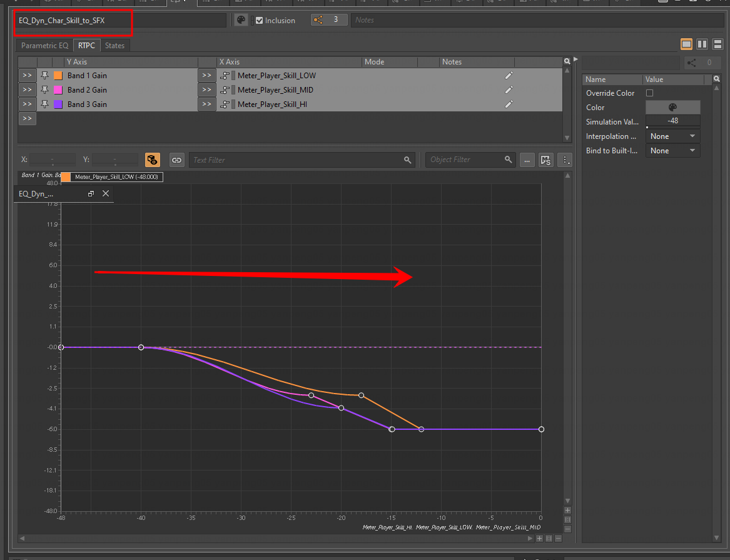Viewport: 730px width, 560px height.
Task: Open the Y Axis selector arrows for Band 3 Gain
Action: click(28, 104)
